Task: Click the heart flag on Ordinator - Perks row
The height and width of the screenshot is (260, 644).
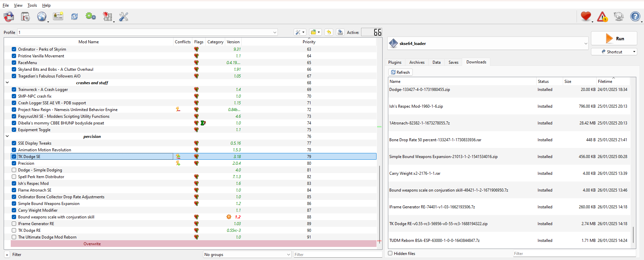Action: click(196, 49)
